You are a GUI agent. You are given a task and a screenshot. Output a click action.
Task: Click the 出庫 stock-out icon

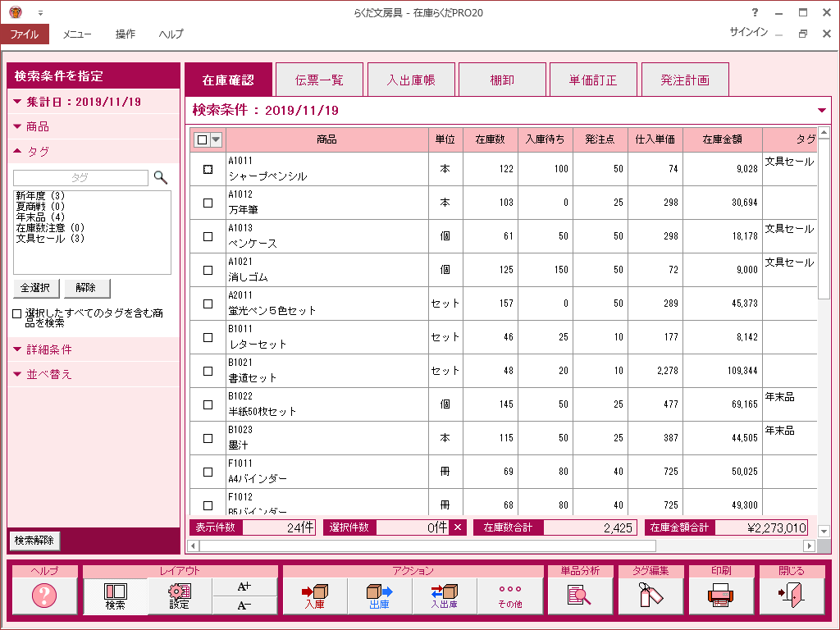379,596
